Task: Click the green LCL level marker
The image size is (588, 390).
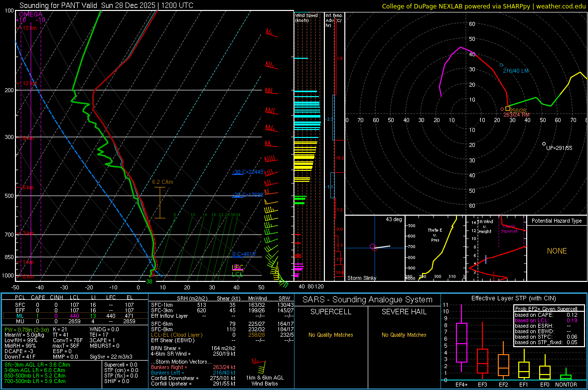Action: 237,274
